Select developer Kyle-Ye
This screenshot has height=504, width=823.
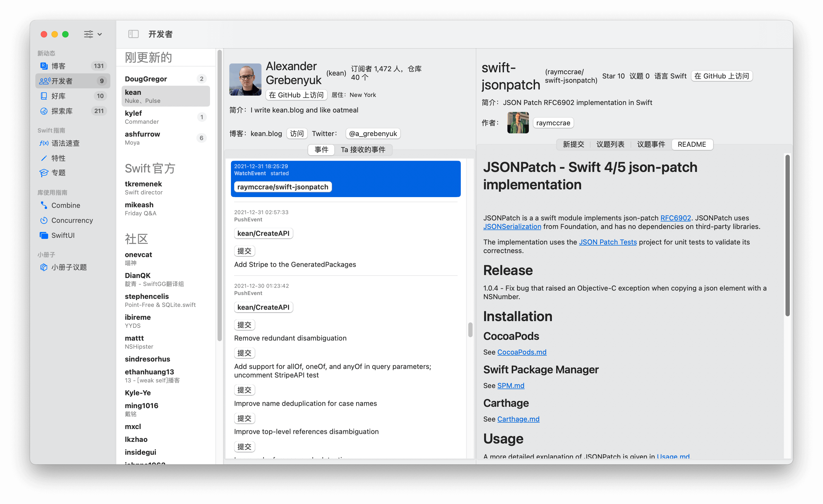(166, 393)
